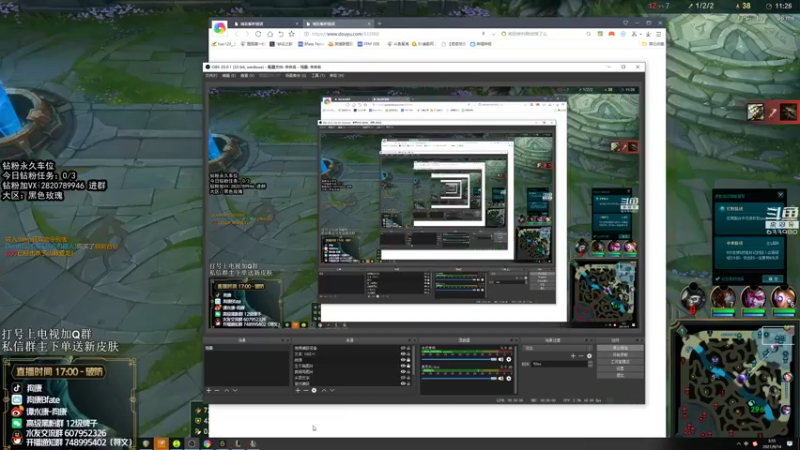Screen dimensions: 800x450
Task: Move scene down in Scenes panel
Action: [235, 390]
